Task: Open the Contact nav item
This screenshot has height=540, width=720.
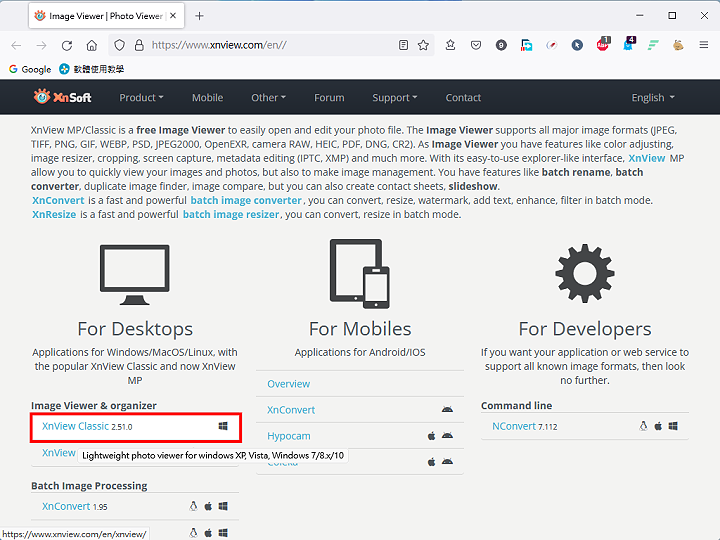Action: 463,97
